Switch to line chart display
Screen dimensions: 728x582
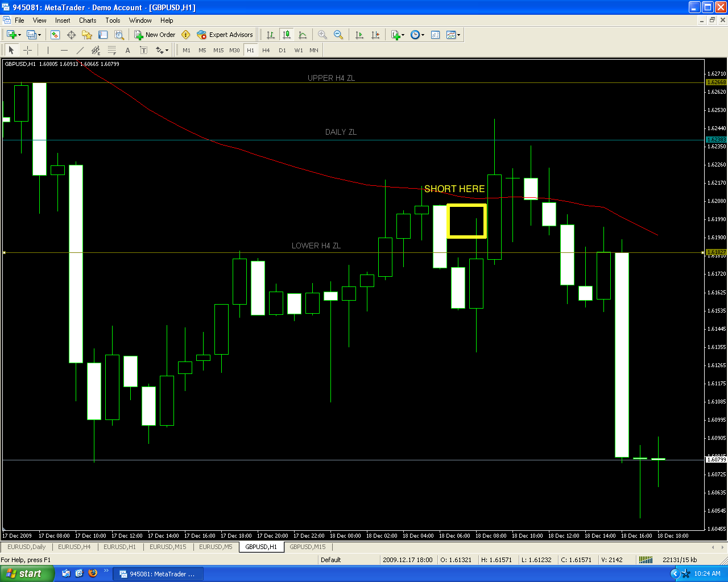[303, 35]
